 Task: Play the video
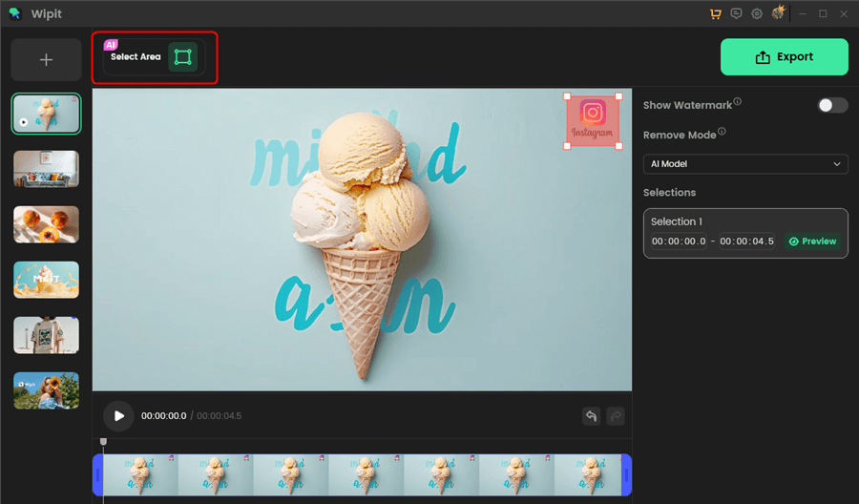(x=118, y=416)
